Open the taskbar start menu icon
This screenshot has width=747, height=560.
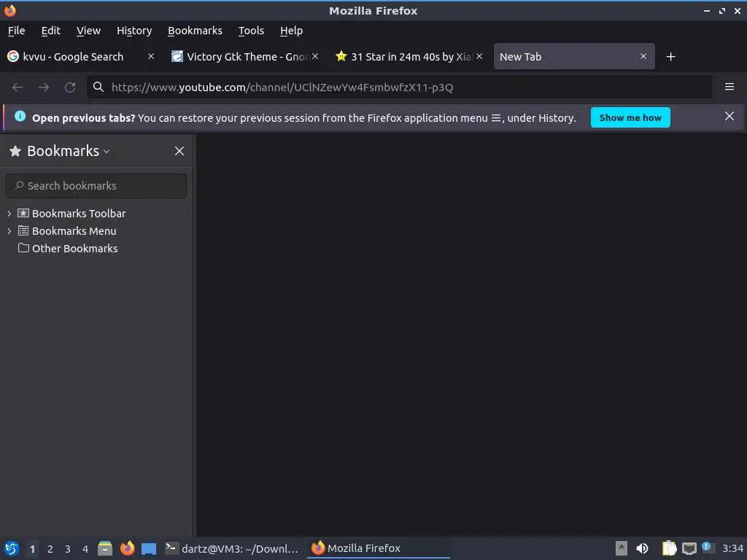click(x=12, y=548)
